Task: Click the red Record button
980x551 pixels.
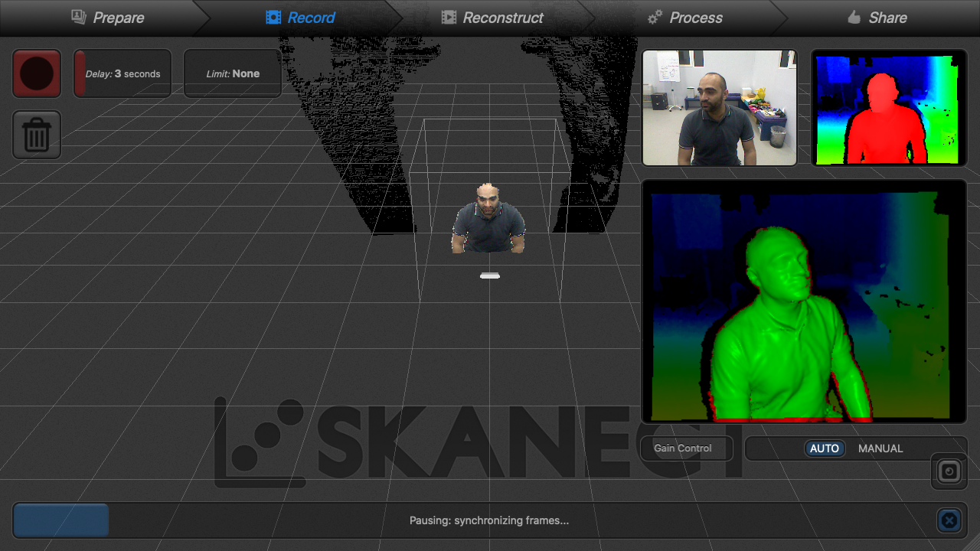Action: click(x=37, y=73)
